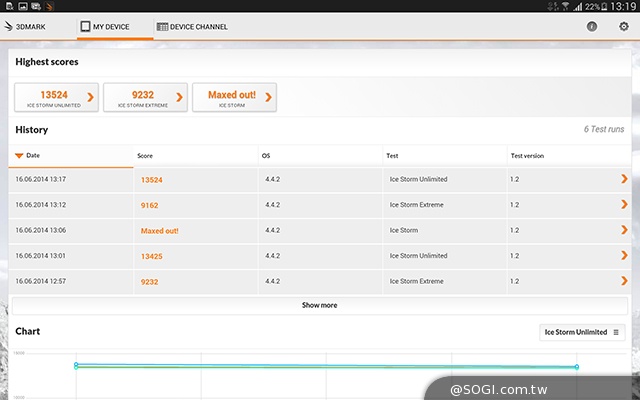Open the Maxed out! Ice Storm highest score
The height and width of the screenshot is (400, 640).
234,97
